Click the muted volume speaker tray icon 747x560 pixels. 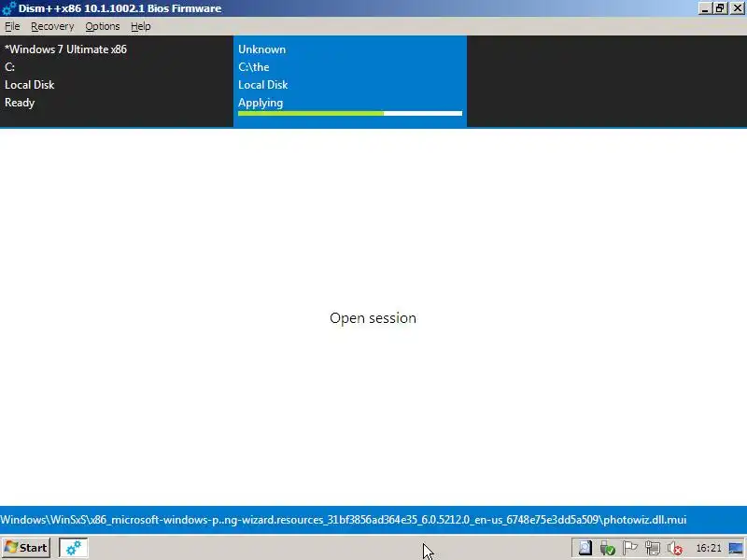click(x=674, y=548)
